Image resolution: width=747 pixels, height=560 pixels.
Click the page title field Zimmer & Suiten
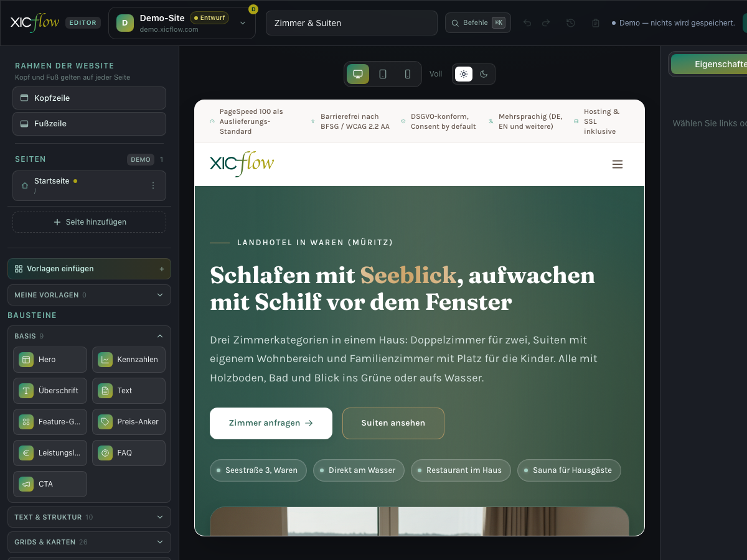click(352, 23)
